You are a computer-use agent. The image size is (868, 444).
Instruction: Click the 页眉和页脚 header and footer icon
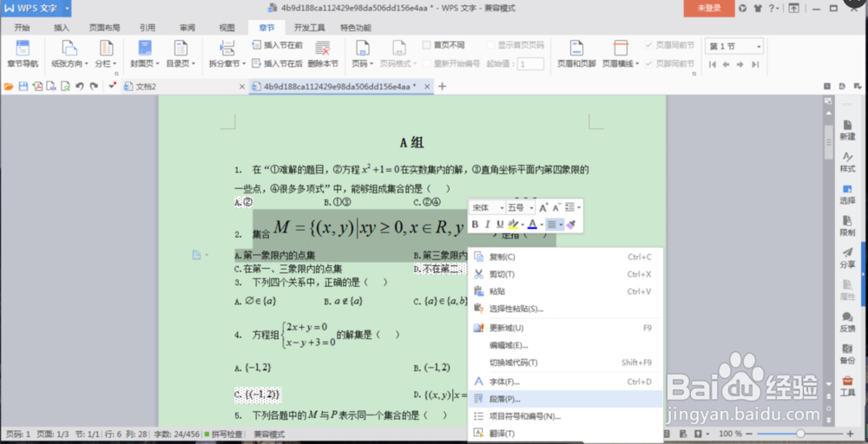pyautogui.click(x=576, y=54)
